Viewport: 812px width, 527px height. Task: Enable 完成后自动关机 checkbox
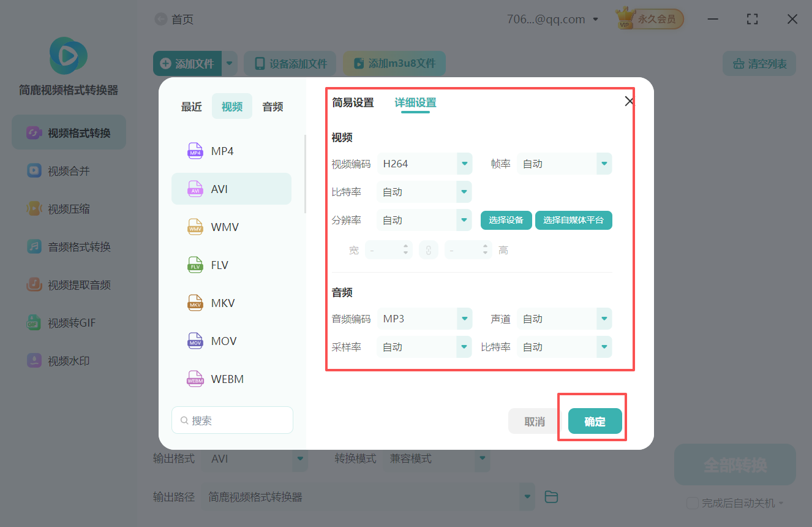pos(692,503)
